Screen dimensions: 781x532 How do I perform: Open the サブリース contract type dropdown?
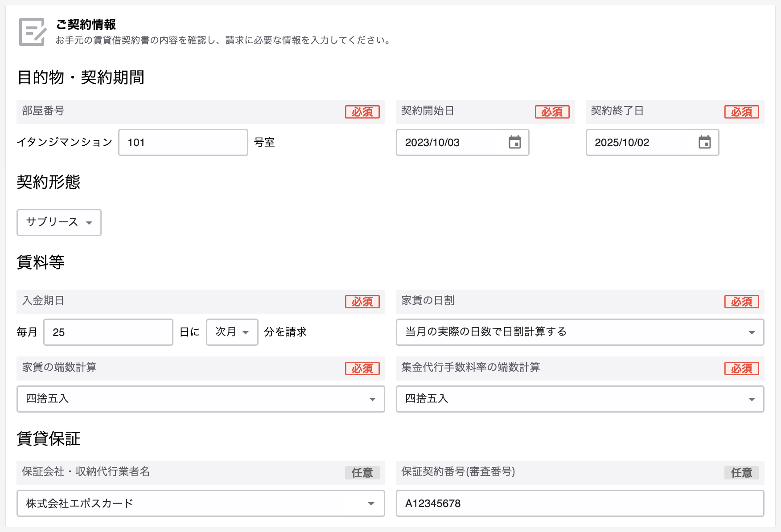tap(59, 222)
